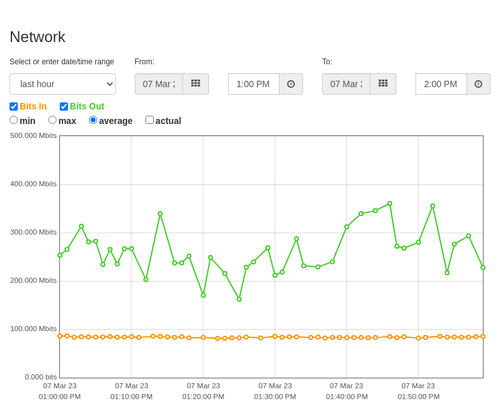Image resolution: width=500 pixels, height=403 pixels.
Task: Click the 01:10:00 PM time axis label
Action: pyautogui.click(x=131, y=397)
